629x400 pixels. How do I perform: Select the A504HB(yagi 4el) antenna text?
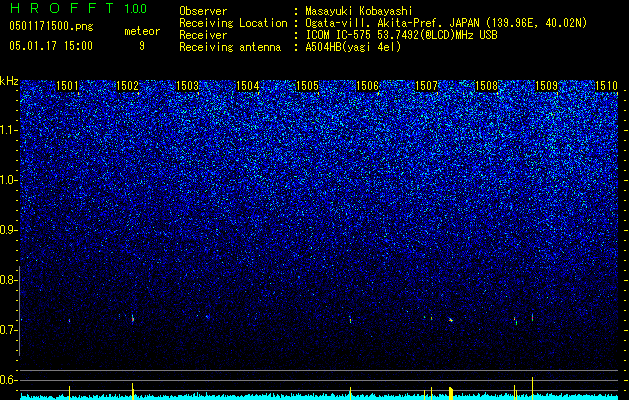click(x=353, y=47)
